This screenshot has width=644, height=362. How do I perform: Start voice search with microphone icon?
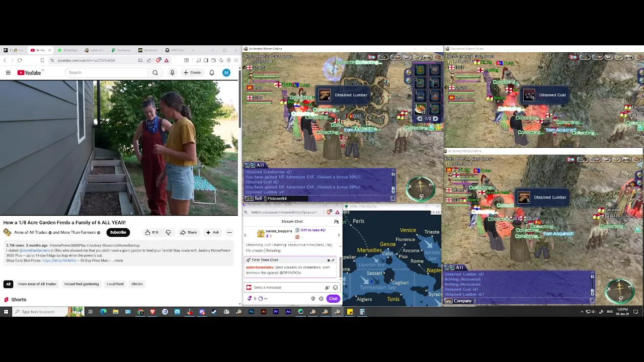coord(172,73)
